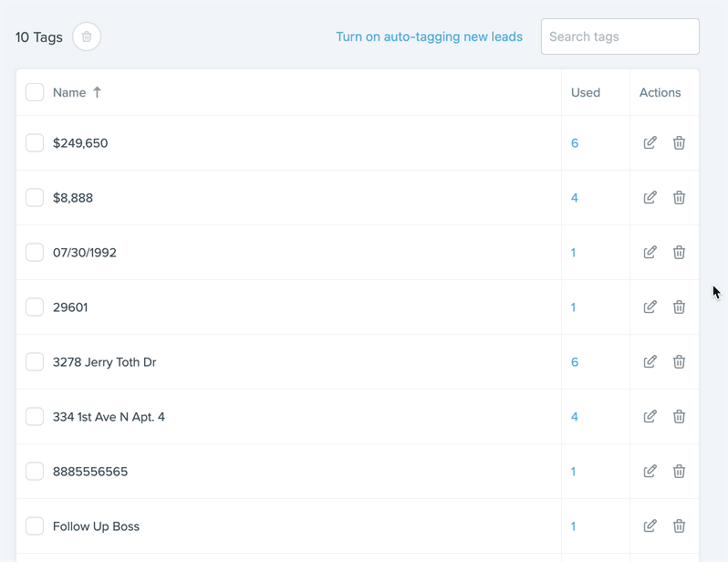Viewport: 728px width, 562px height.
Task: Tick the Follow Up Boss tag checkbox
Action: coord(35,526)
